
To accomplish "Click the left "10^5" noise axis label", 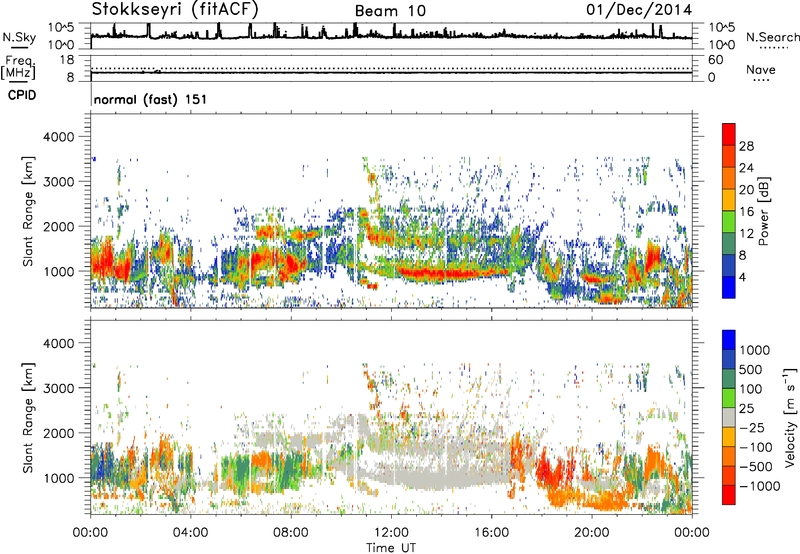I will 61,27.
